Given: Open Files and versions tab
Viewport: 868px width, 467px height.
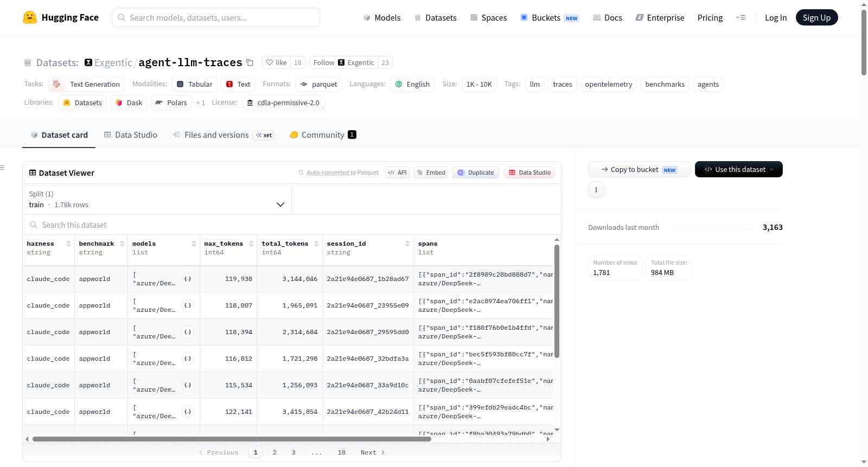Looking at the screenshot, I should pyautogui.click(x=223, y=135).
